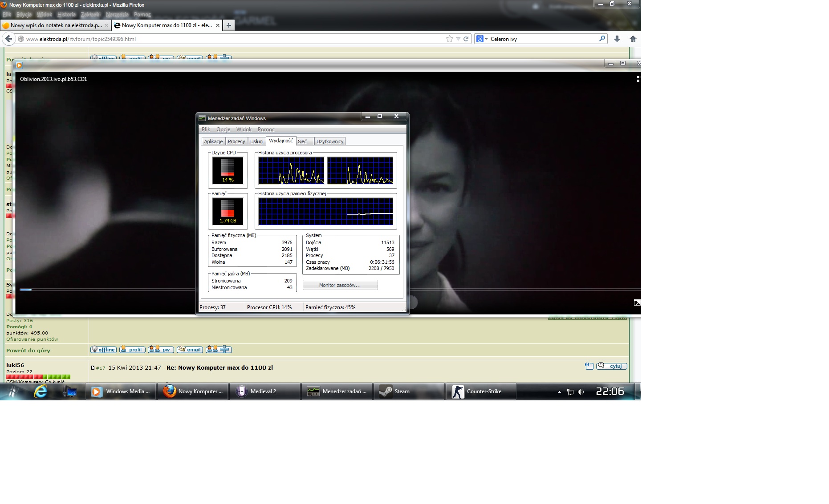Open the Firefox downloads arrow

617,39
